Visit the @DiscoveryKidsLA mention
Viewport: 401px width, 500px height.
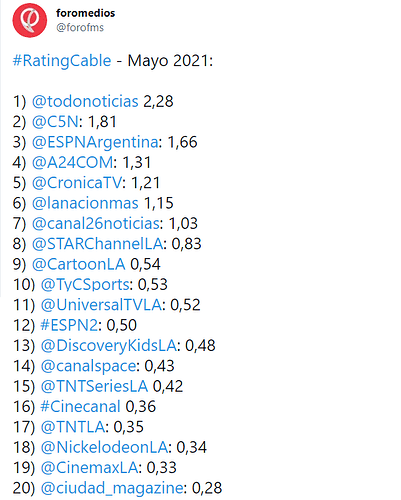[108, 345]
